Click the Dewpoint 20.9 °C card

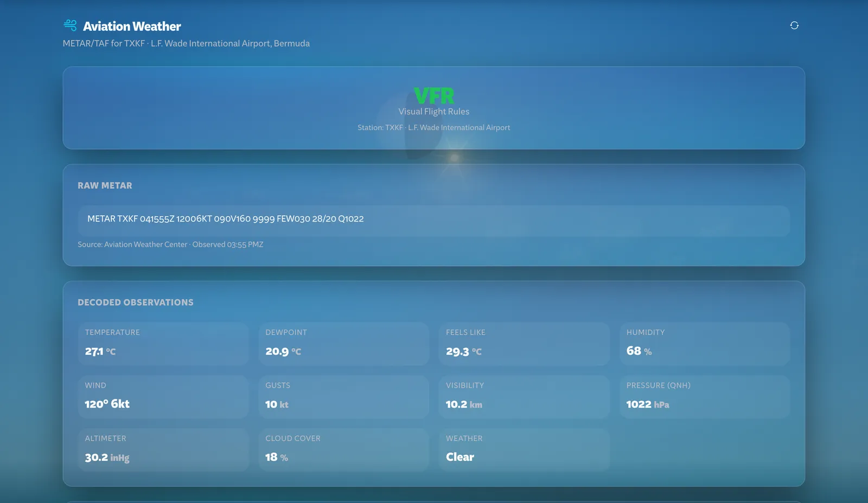pos(344,344)
